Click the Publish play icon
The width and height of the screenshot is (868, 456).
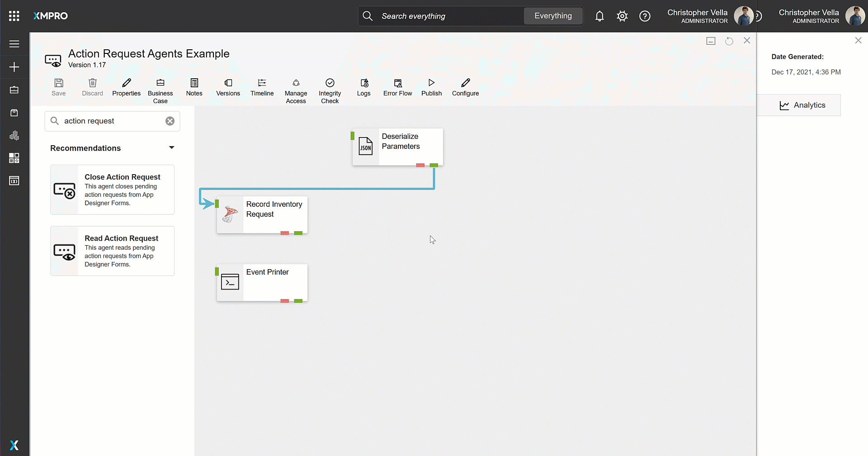pos(431,83)
